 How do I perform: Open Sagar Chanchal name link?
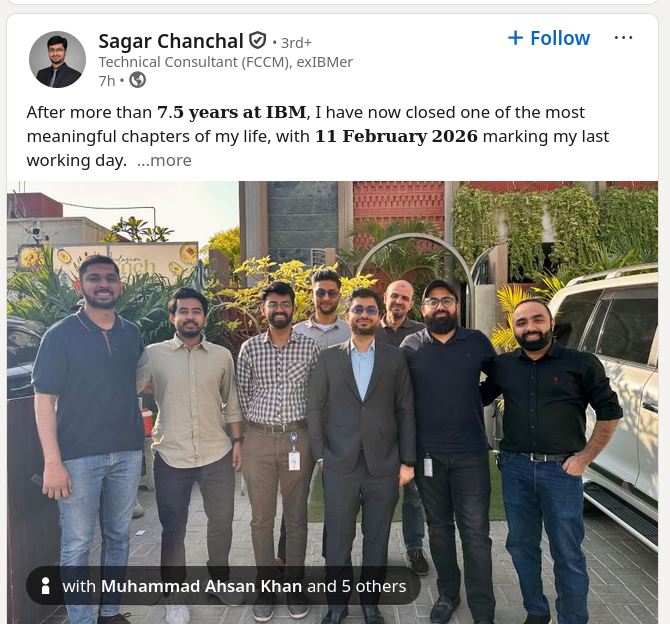click(x=171, y=41)
